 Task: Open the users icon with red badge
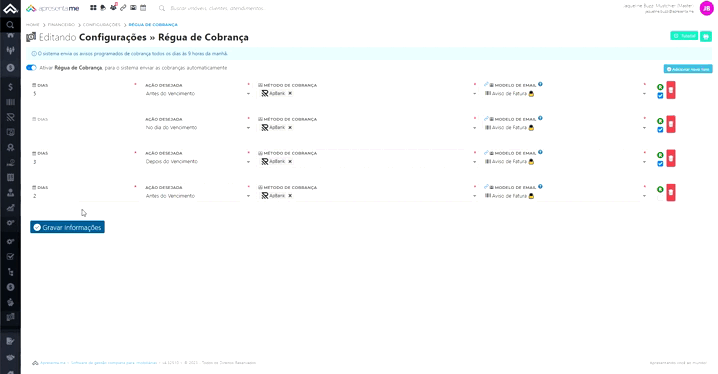tap(113, 7)
